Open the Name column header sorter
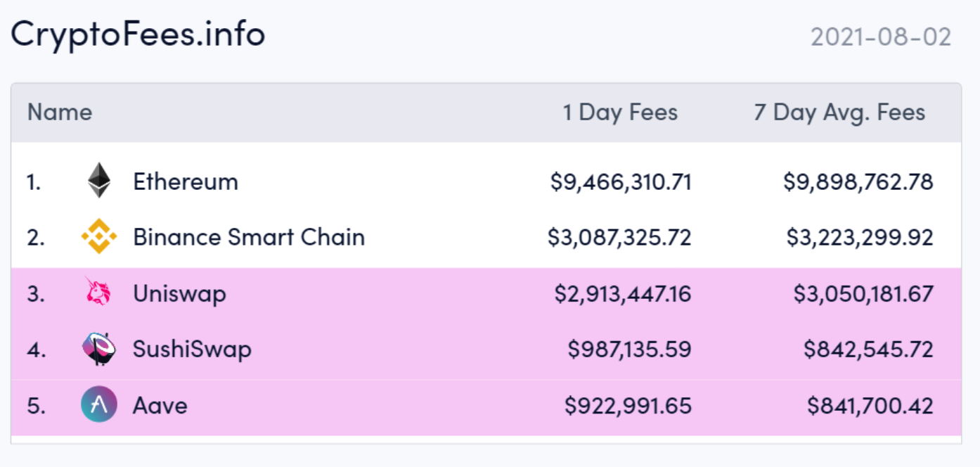The height and width of the screenshot is (467, 980). coord(60,112)
